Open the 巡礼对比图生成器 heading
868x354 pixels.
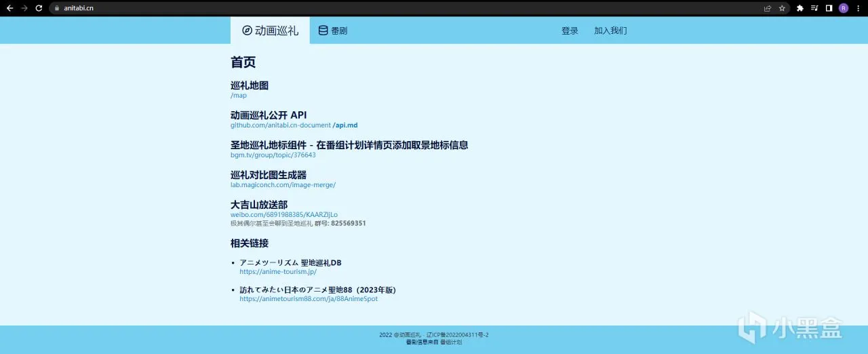[269, 175]
